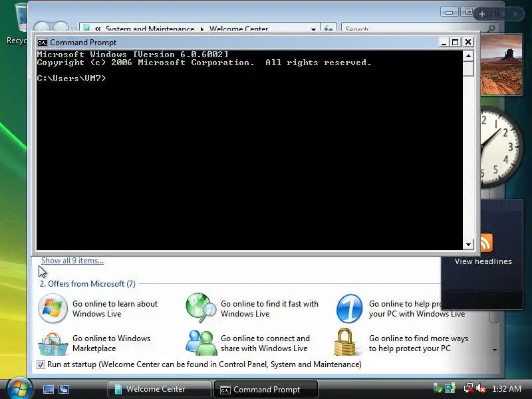Click Go online to learn about Windows Live
The height and width of the screenshot is (399, 532).
(x=115, y=309)
